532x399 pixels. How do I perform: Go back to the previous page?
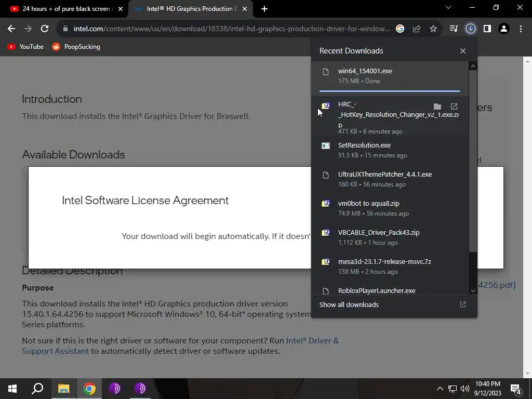[11, 29]
